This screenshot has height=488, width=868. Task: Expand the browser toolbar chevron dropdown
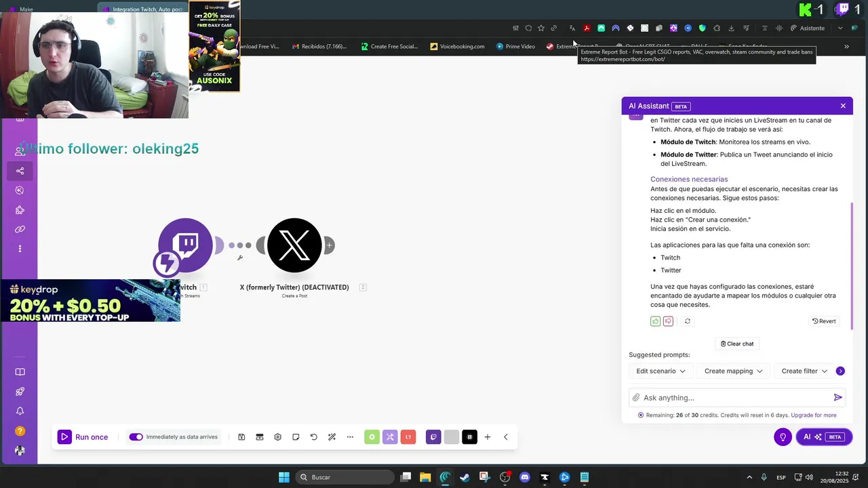[840, 28]
